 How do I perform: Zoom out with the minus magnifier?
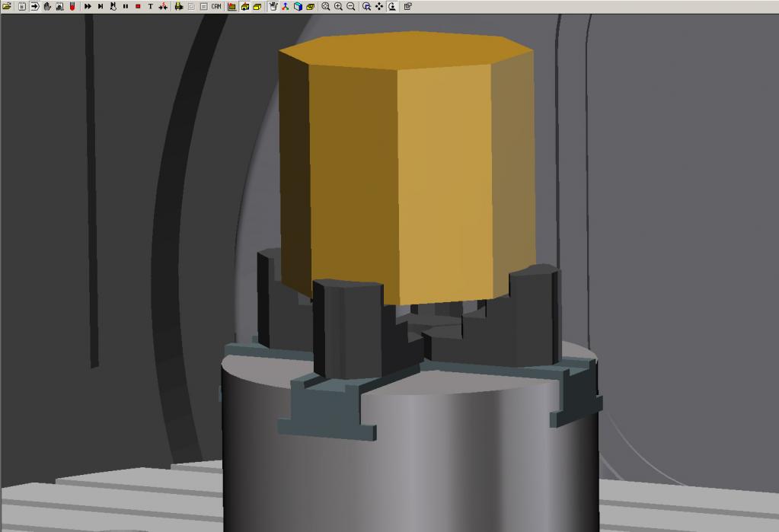point(351,6)
